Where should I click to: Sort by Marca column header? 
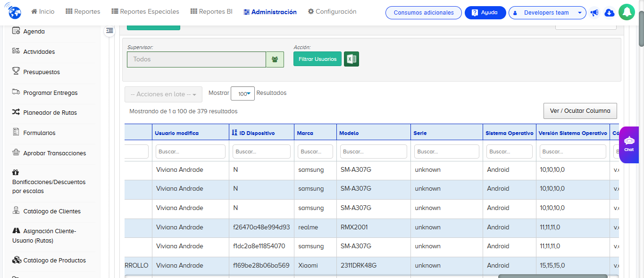tap(305, 133)
